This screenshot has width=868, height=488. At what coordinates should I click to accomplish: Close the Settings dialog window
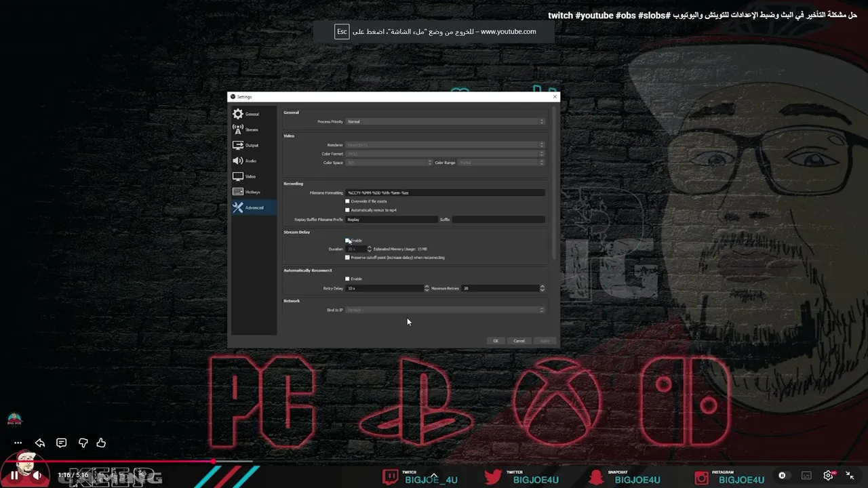(555, 97)
